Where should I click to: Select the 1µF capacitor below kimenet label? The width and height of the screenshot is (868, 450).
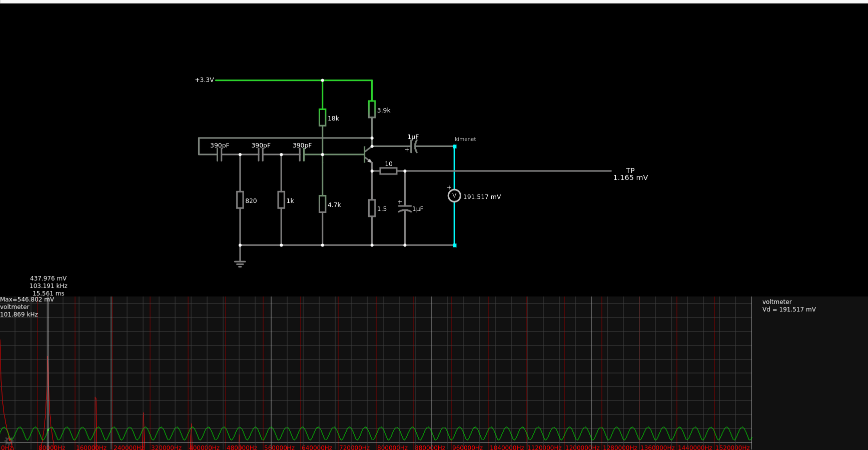[413, 146]
